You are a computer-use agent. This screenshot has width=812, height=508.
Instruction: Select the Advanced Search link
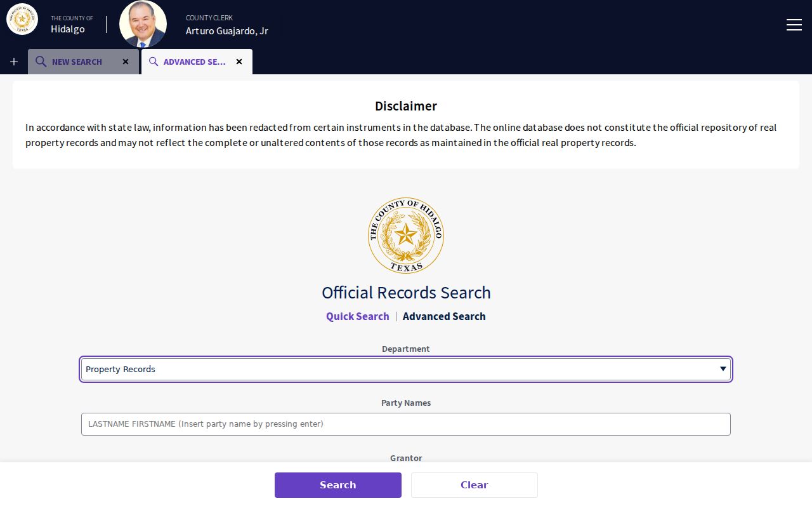444,316
